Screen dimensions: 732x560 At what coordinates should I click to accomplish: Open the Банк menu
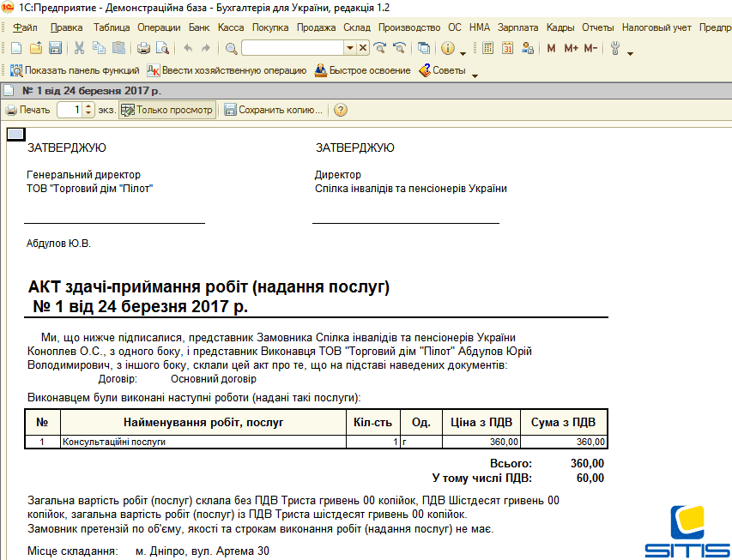pyautogui.click(x=199, y=27)
